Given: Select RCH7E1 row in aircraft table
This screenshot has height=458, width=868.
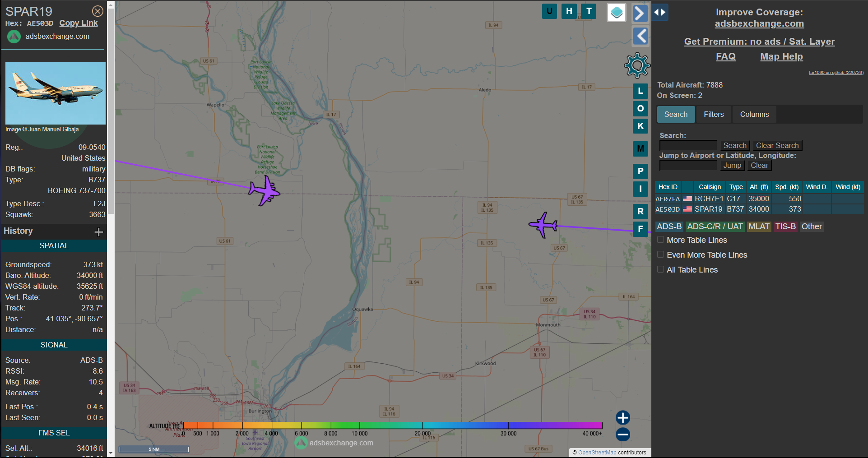Looking at the screenshot, I should click(x=759, y=199).
